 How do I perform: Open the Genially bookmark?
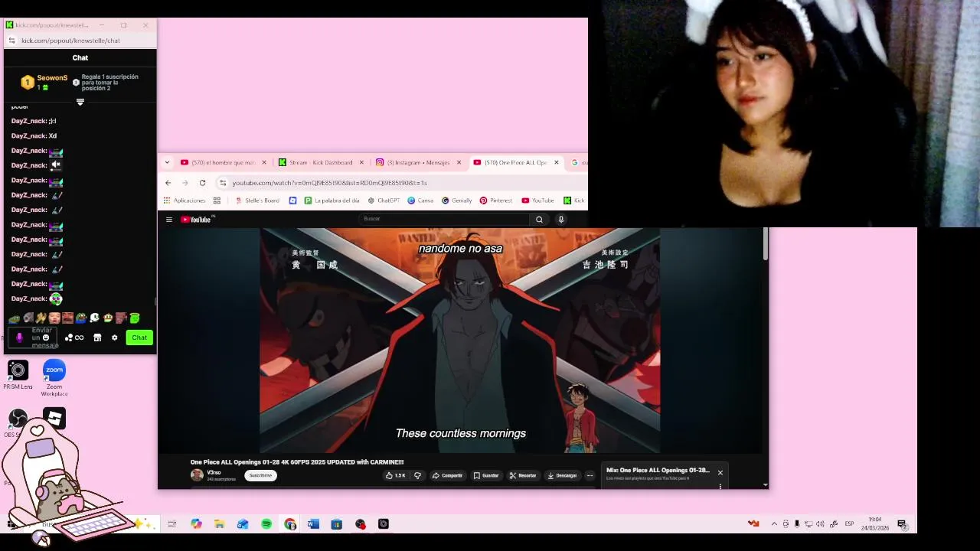(x=456, y=201)
